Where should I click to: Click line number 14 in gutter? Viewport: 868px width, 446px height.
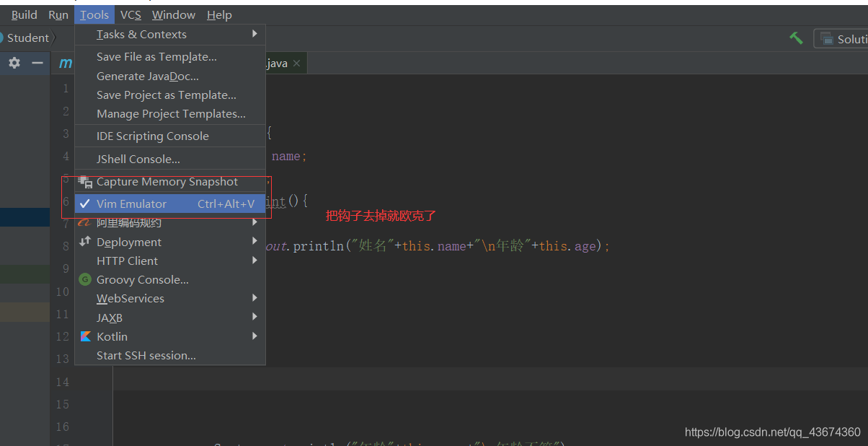click(x=63, y=382)
